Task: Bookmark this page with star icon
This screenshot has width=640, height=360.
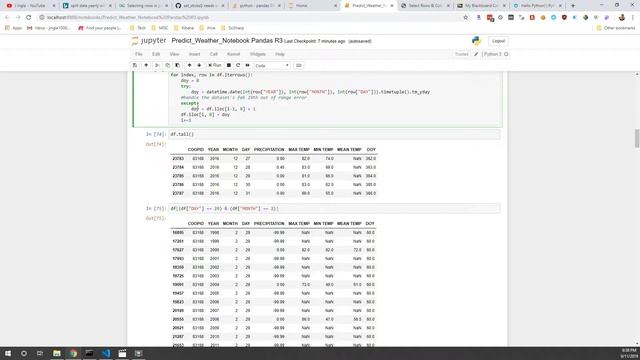Action: 465,18
